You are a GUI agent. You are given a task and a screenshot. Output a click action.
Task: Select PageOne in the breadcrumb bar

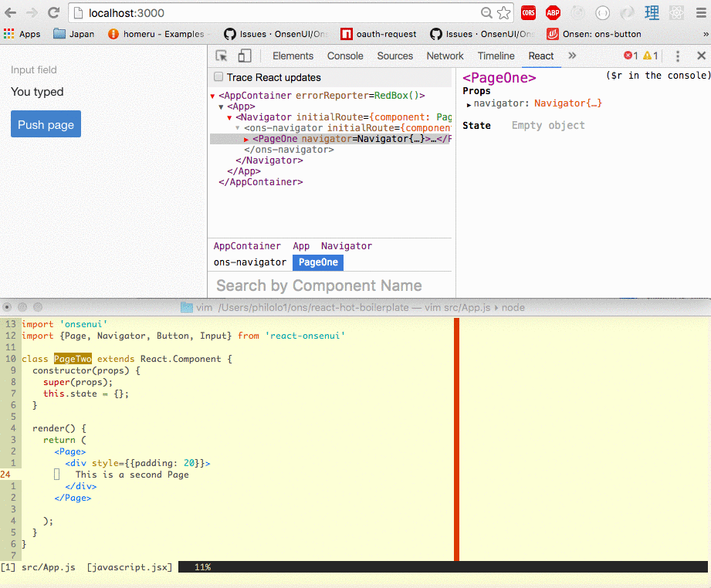[317, 262]
